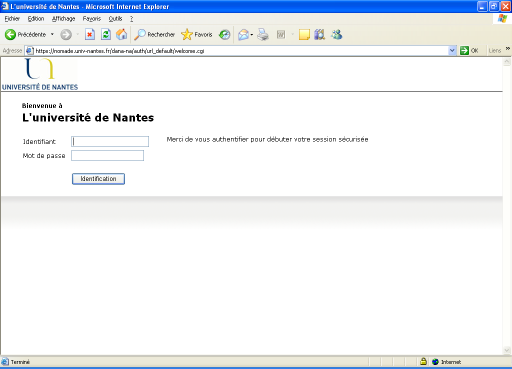
Task: Stop page loading with red X icon
Action: click(90, 34)
